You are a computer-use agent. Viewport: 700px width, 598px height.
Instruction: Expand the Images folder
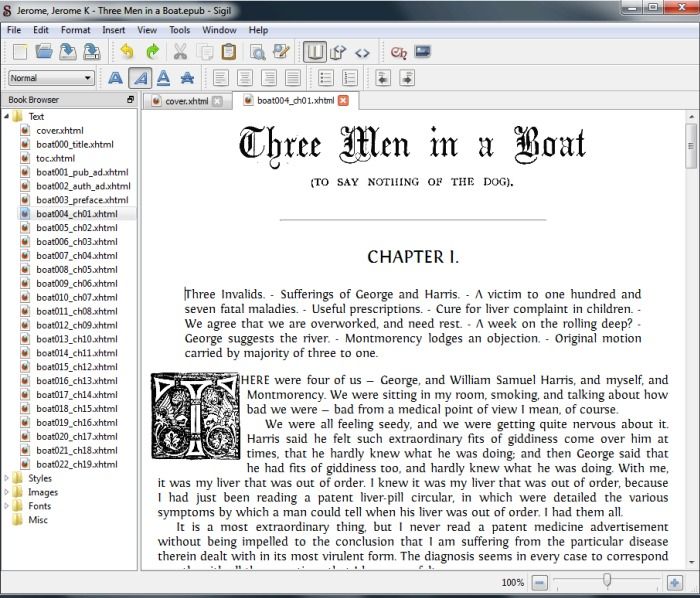pyautogui.click(x=6, y=492)
